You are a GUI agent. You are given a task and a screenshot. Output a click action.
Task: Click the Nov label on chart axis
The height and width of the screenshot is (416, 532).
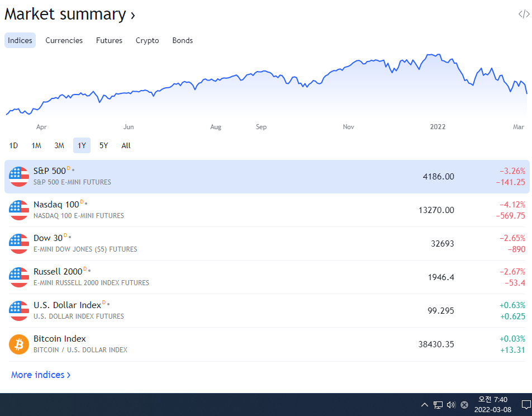pos(349,127)
